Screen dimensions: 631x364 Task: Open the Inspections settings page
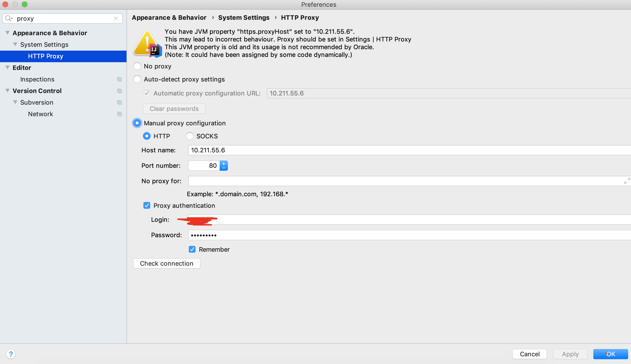tap(37, 79)
